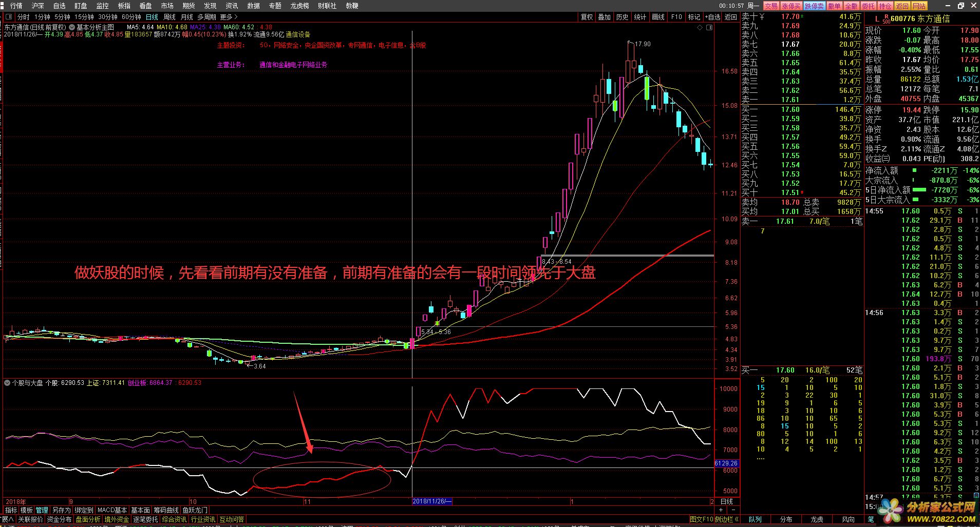Switch to the 周线 weekly chart tab
980x527 pixels.
point(169,17)
